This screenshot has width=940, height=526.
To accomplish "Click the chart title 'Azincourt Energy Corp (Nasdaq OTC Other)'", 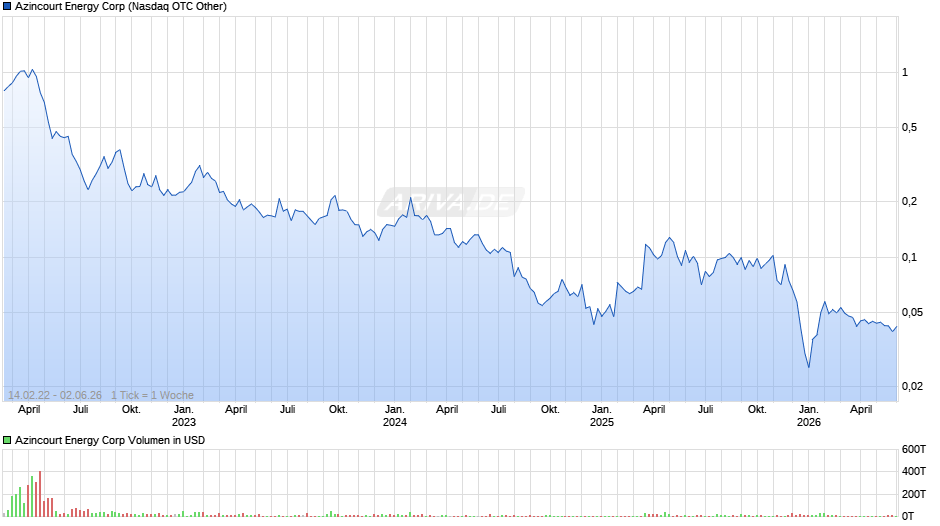I will tap(121, 7).
